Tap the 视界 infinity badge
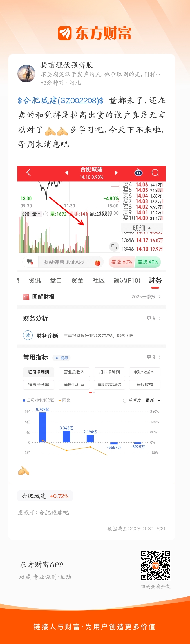 [61, 358]
